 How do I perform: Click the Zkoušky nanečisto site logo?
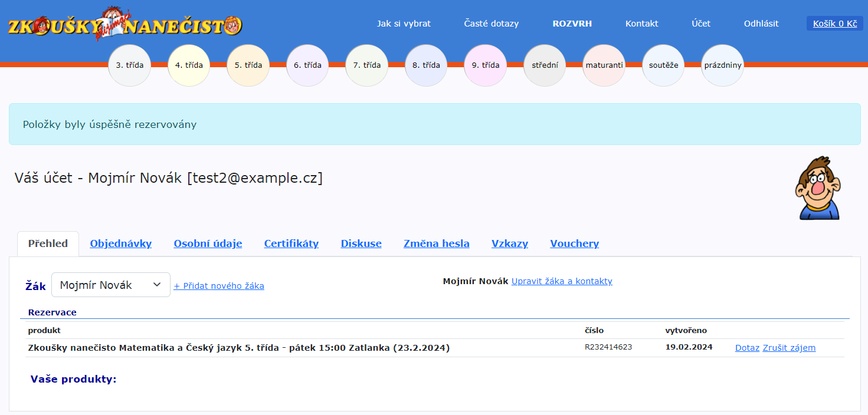coord(125,25)
